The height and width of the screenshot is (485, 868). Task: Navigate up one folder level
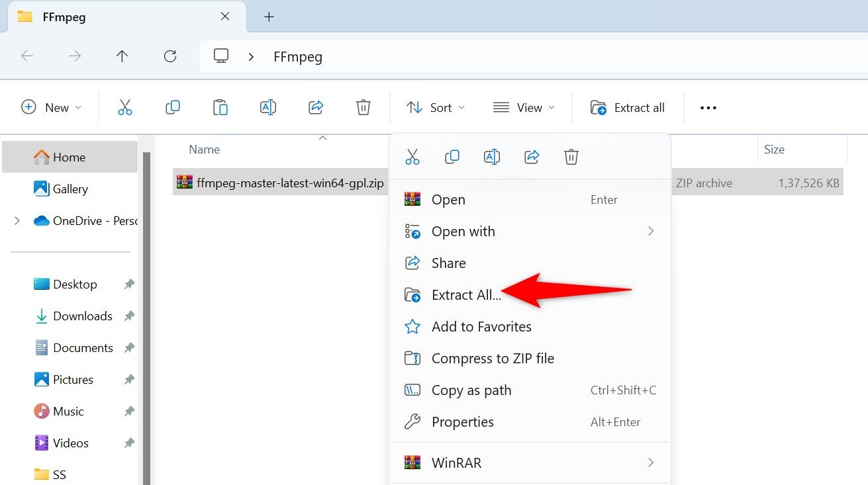[122, 56]
